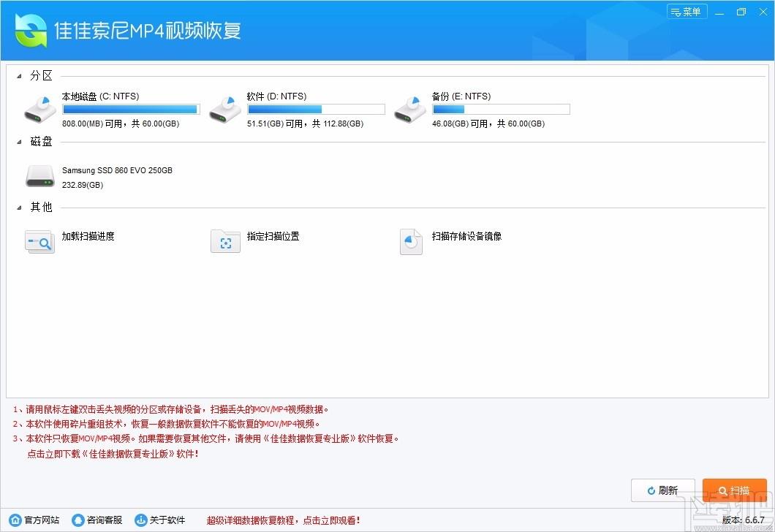Image resolution: width=775 pixels, height=532 pixels.
Task: Click the 232.89(GB) disk size text
Action: point(83,185)
